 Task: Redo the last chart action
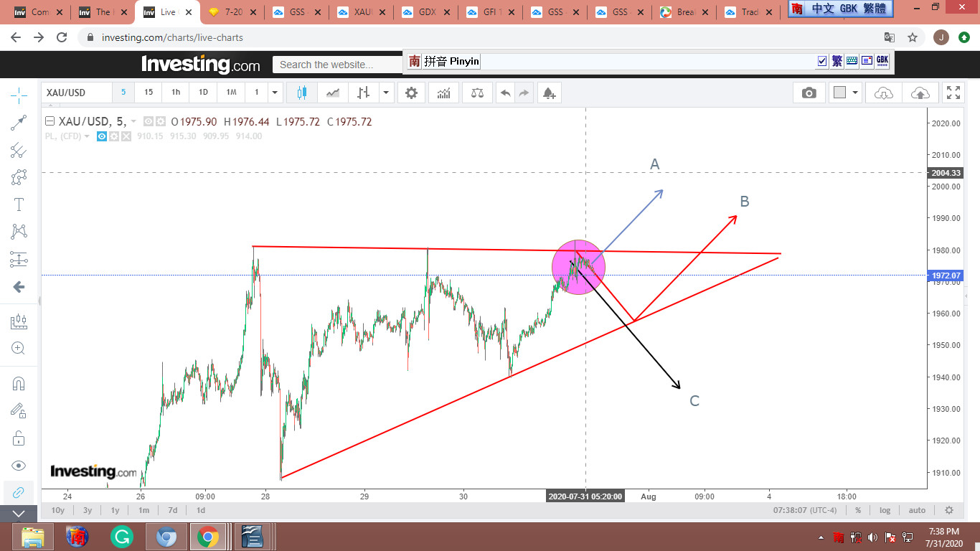coord(524,93)
